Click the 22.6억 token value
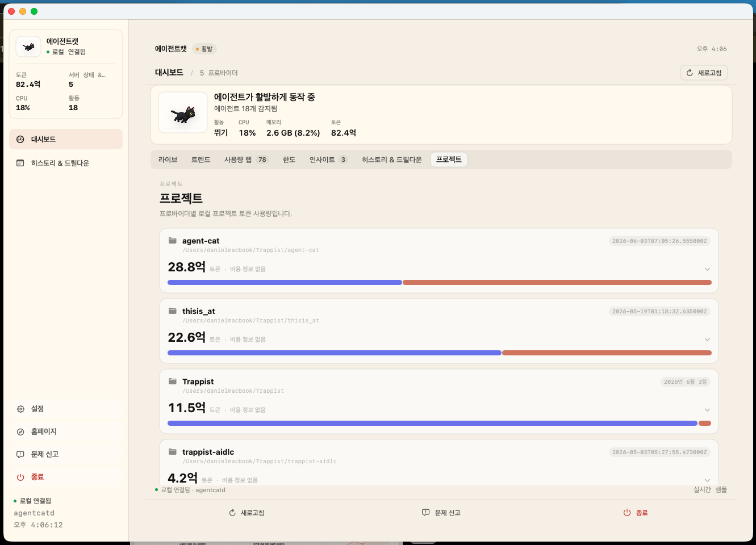The height and width of the screenshot is (545, 756). 187,337
